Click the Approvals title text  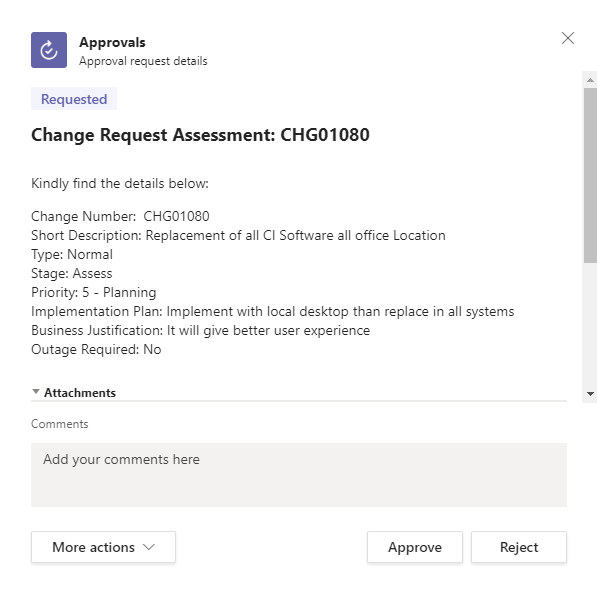tap(112, 42)
